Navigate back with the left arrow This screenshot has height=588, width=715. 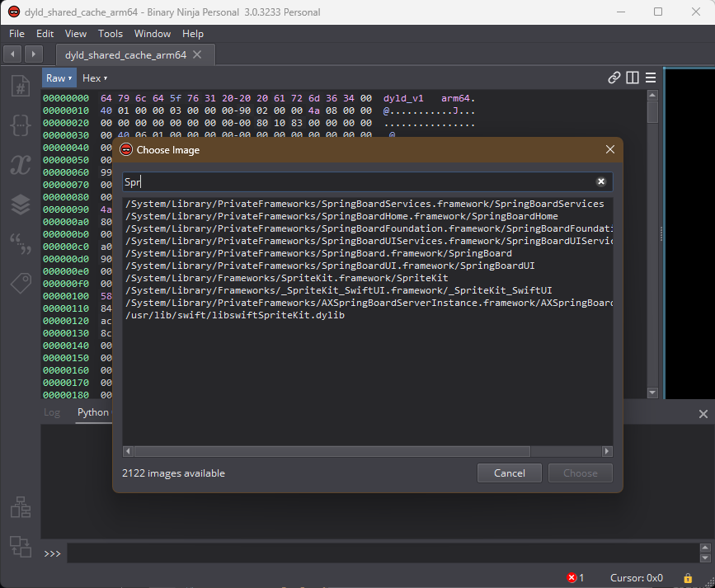coord(12,54)
